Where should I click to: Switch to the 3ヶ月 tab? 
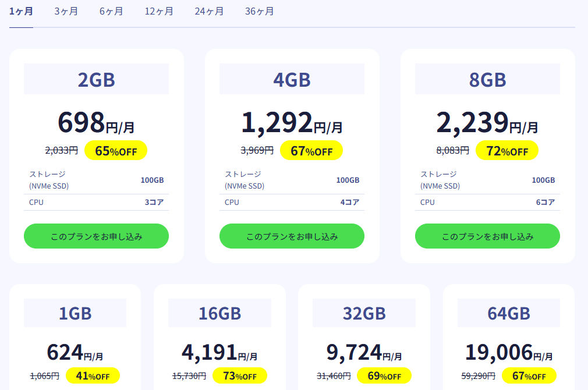(66, 12)
